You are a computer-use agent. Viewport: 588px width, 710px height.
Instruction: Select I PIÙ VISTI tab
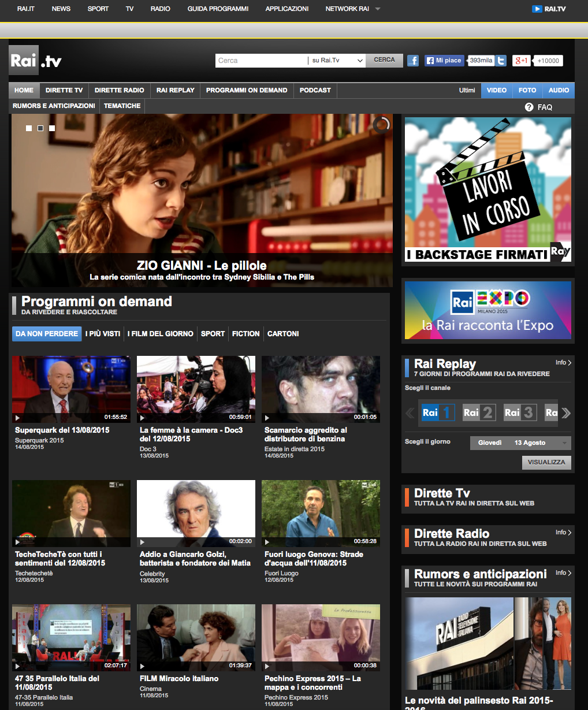[x=103, y=334]
